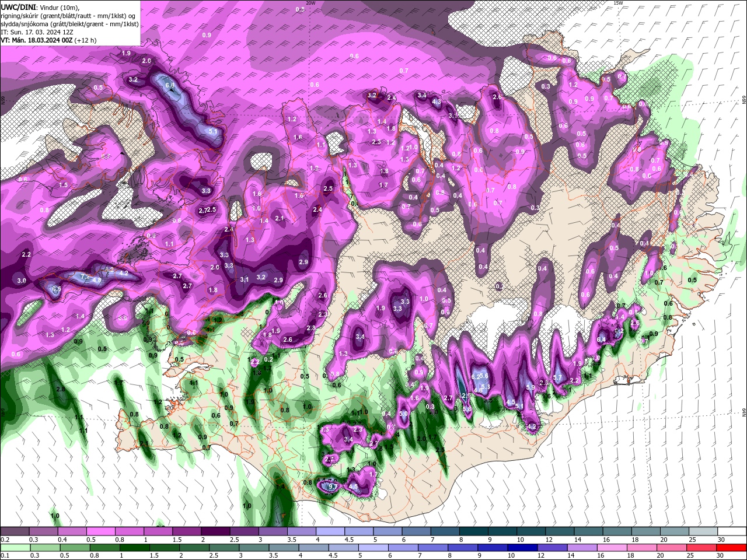The image size is (747, 560).
Task: Click the 'VT: Mán. 18.03.2024 00Z' valid time
Action: tap(37, 40)
